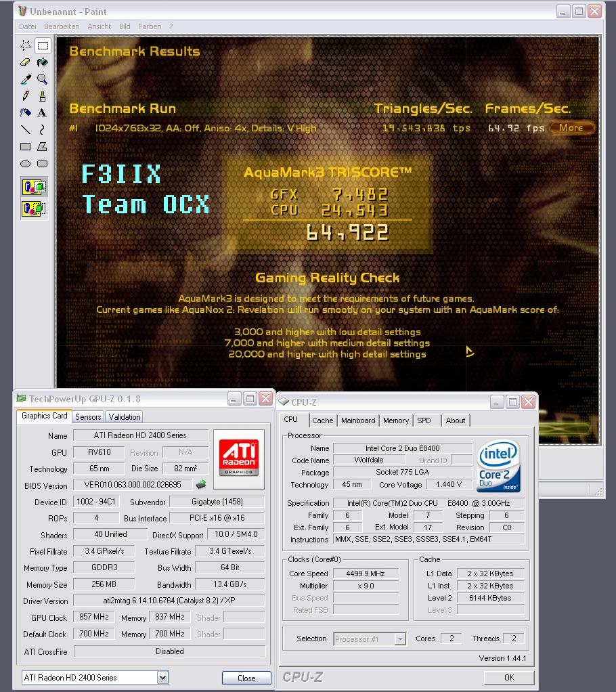Click the More button in AquaMark results
616x692 pixels.
click(x=571, y=128)
